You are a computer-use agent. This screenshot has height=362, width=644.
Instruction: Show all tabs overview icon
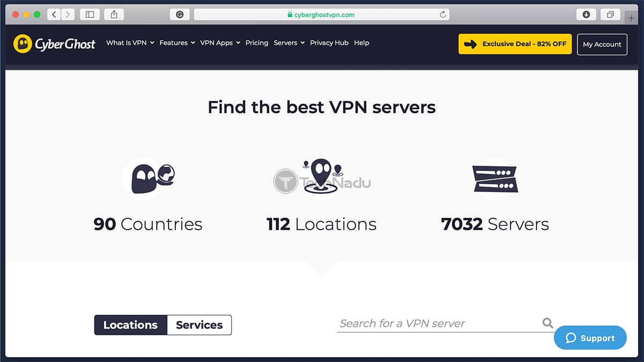click(x=610, y=14)
